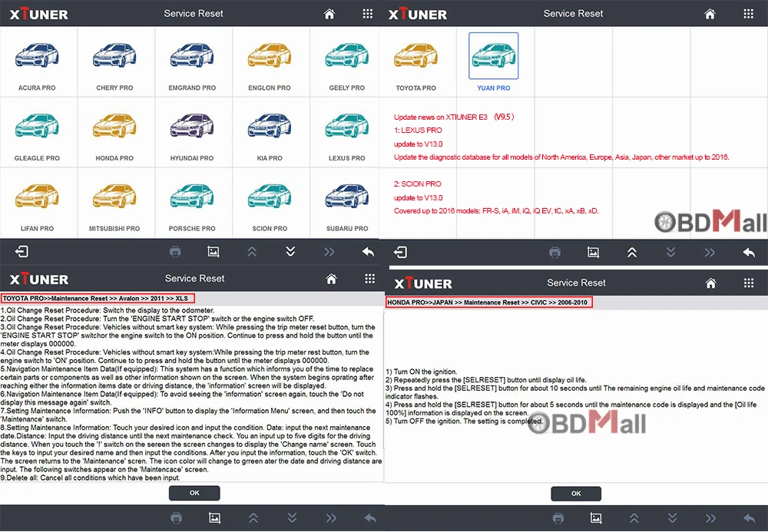Take screenshot in top-left panel toolbar
Image resolution: width=768 pixels, height=532 pixels.
pyautogui.click(x=214, y=252)
